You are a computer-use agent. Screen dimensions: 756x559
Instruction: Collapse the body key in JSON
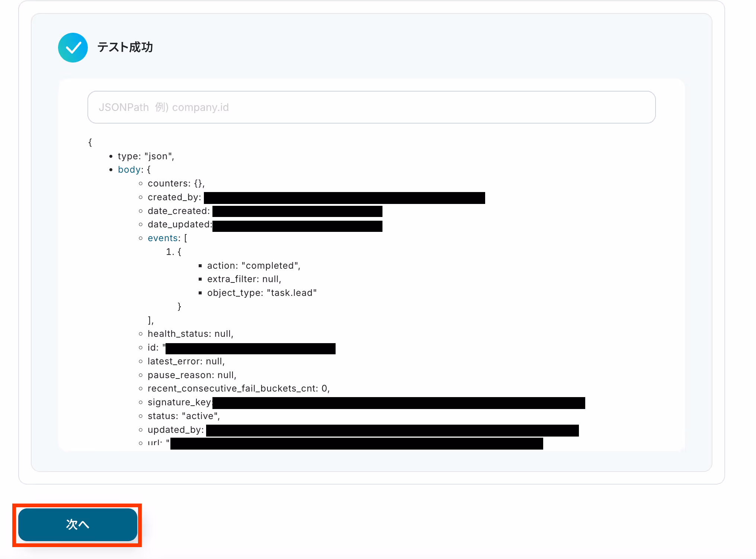(129, 170)
